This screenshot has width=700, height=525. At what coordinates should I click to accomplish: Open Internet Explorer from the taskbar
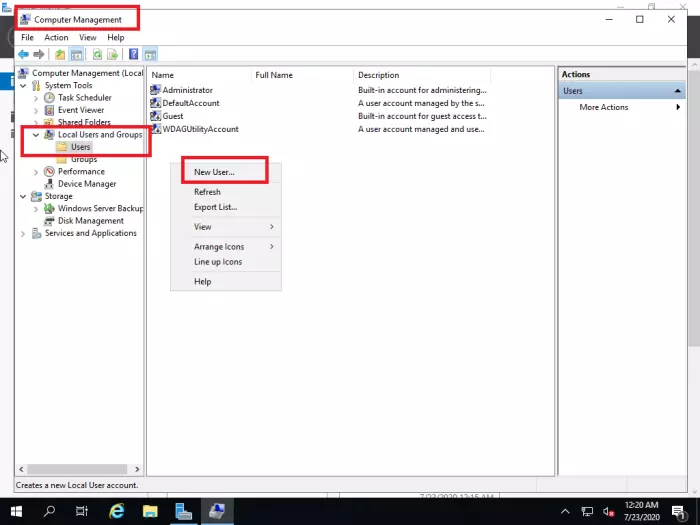point(117,511)
